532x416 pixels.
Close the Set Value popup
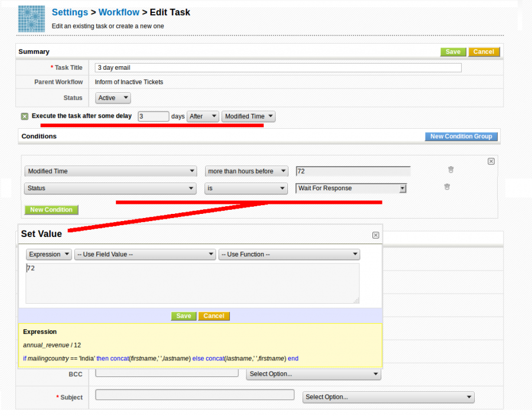click(x=375, y=235)
